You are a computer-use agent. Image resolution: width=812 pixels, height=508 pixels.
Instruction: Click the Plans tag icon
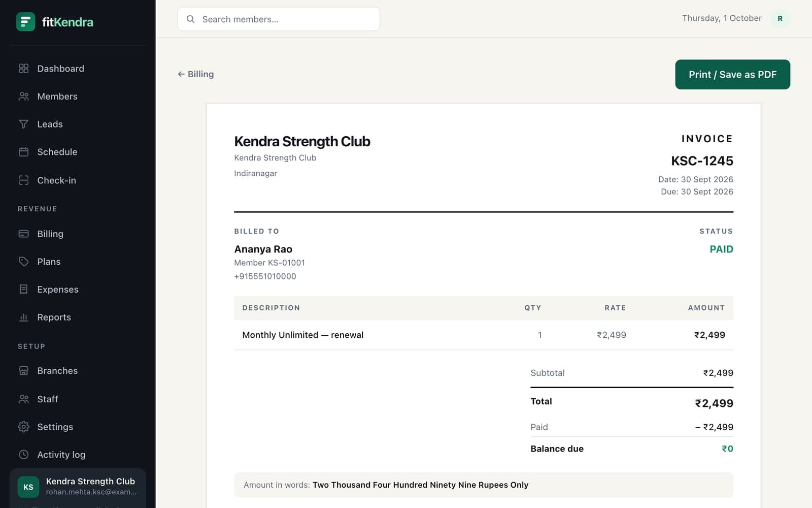23,262
